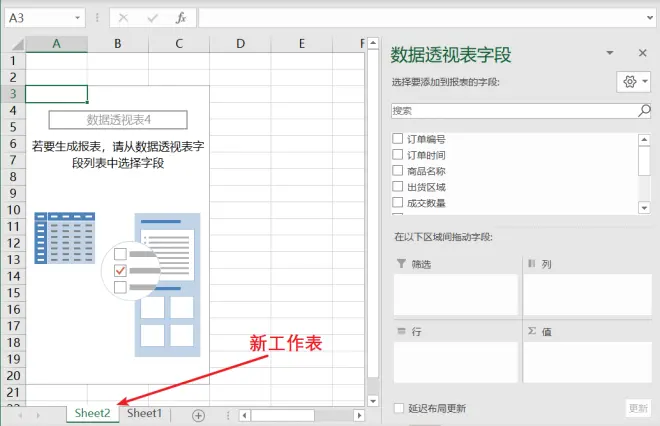Image resolution: width=660 pixels, height=426 pixels.
Task: Click the sheet's vertical scroll up arrow
Action: click(x=373, y=43)
